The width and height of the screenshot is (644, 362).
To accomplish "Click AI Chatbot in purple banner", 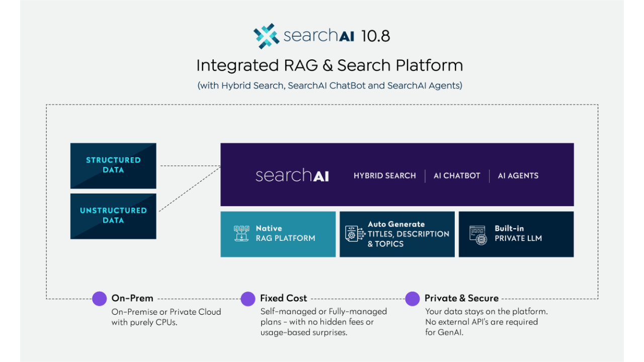I will [457, 175].
